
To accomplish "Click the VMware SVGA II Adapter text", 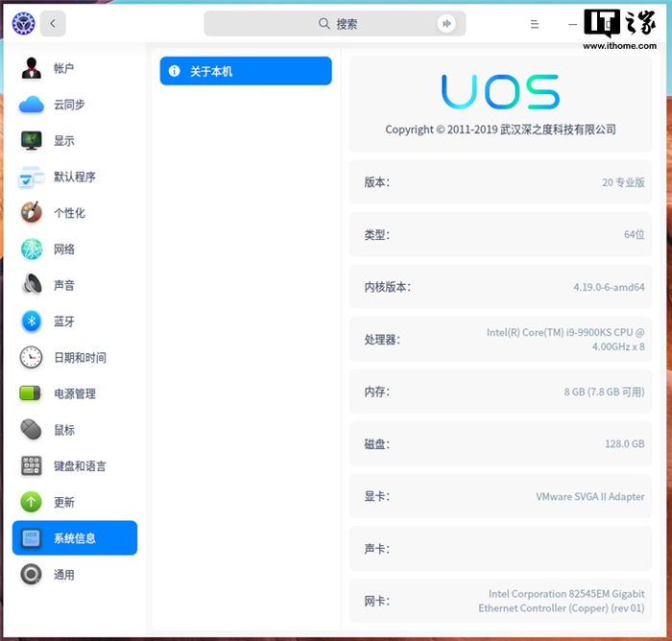I will (x=590, y=496).
